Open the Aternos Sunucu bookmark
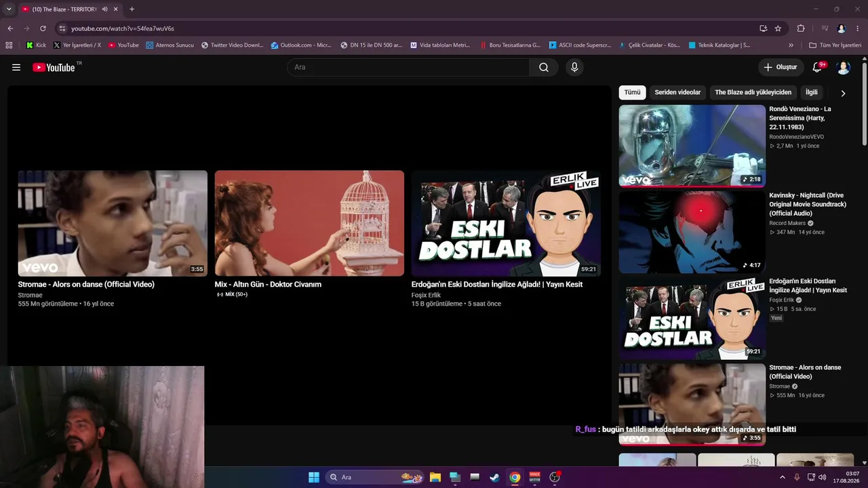Viewport: 868px width, 488px height. point(170,45)
